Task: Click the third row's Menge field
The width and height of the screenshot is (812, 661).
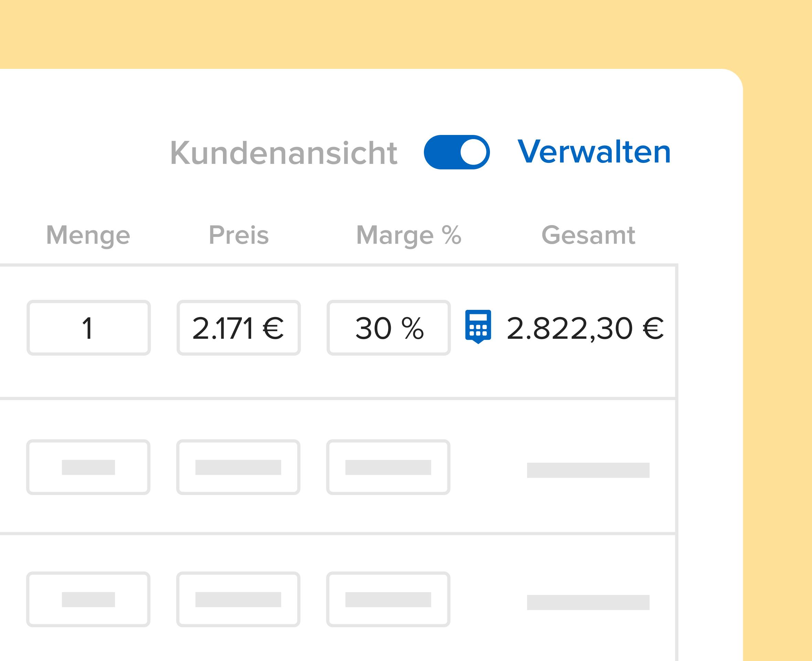Action: click(88, 599)
